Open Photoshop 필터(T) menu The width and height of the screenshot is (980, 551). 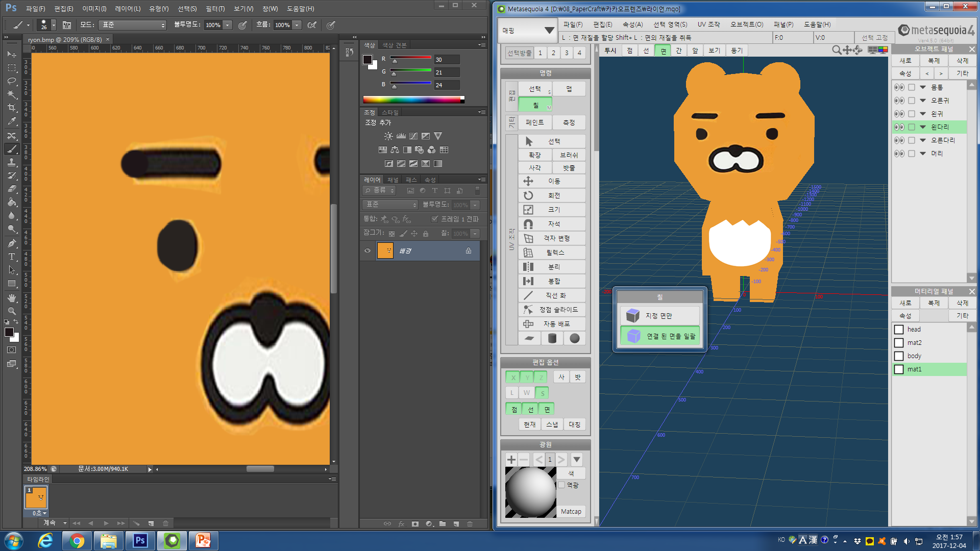tap(215, 9)
